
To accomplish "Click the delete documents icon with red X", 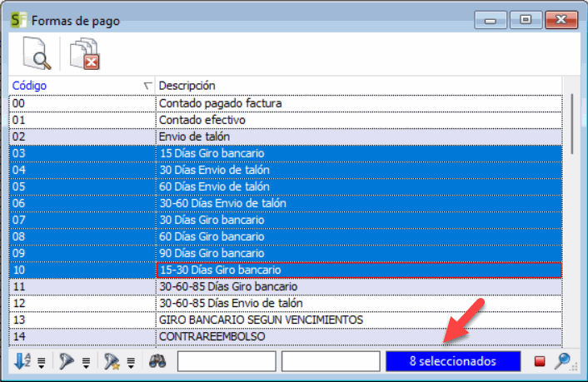I will pyautogui.click(x=85, y=53).
